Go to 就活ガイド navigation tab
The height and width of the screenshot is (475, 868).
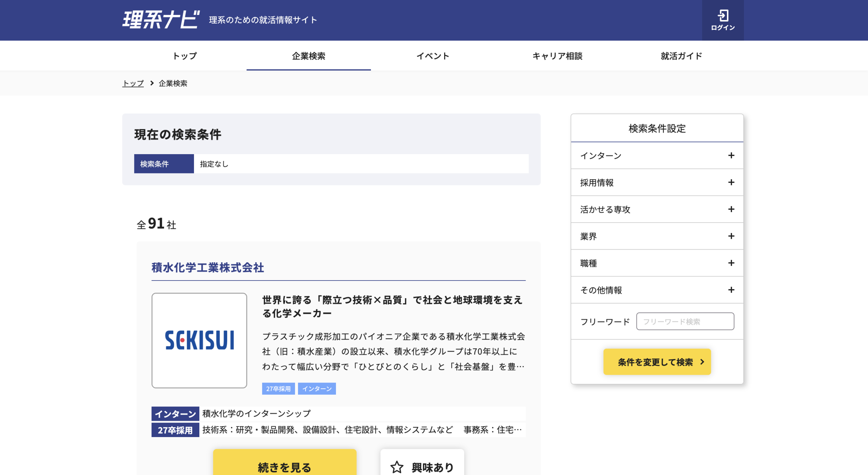681,56
